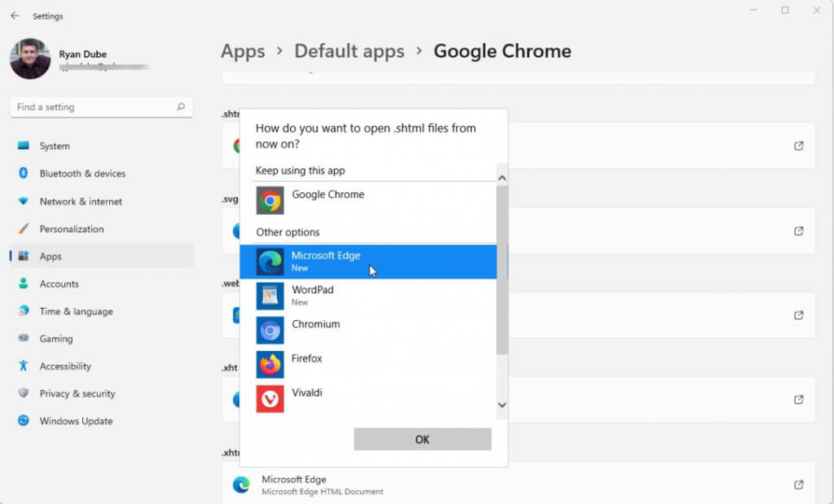
Task: Select the Chromium browser icon
Action: pyautogui.click(x=270, y=330)
